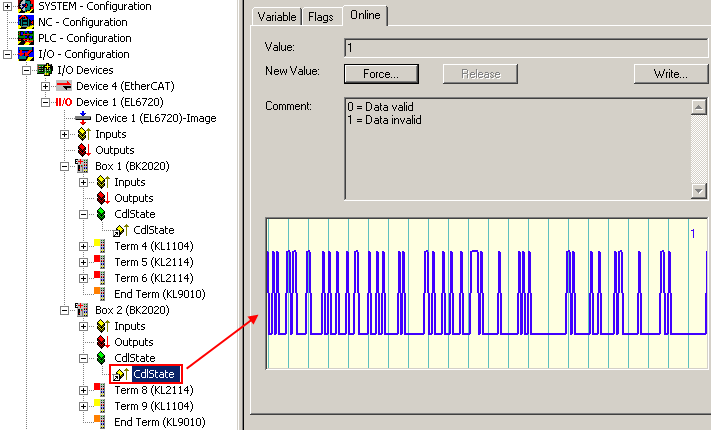Select Term 6 (KL2114) label

[154, 278]
